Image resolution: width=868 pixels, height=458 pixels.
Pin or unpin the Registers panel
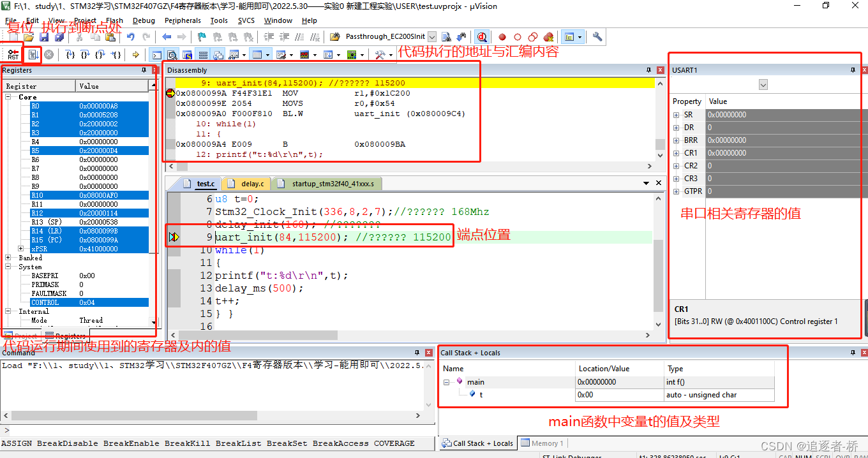click(144, 70)
